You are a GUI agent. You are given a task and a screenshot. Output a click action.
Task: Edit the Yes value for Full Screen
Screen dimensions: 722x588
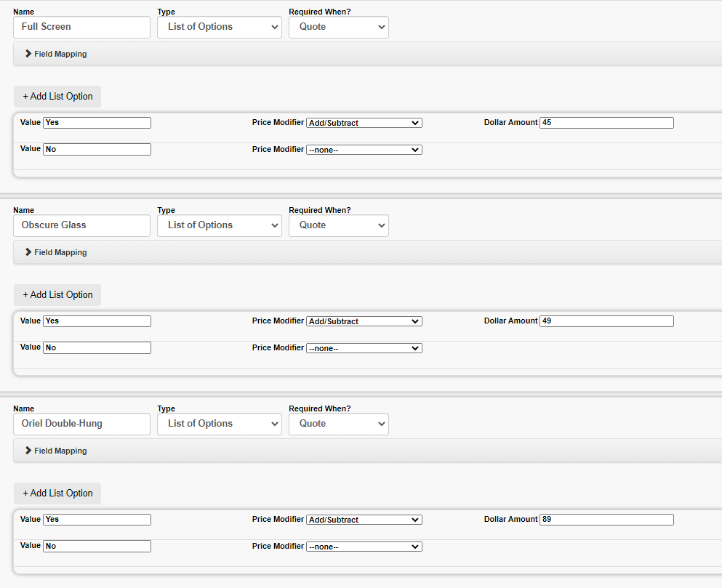pos(97,123)
